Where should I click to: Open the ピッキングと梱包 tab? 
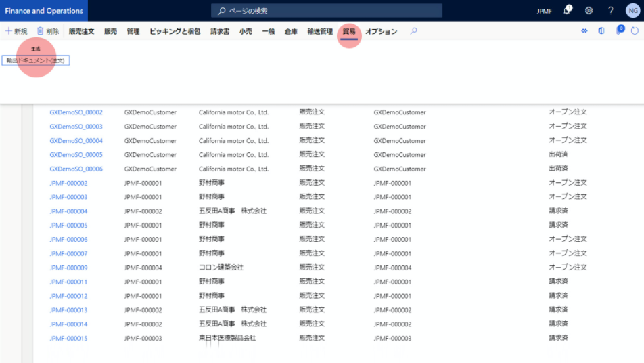(x=175, y=31)
